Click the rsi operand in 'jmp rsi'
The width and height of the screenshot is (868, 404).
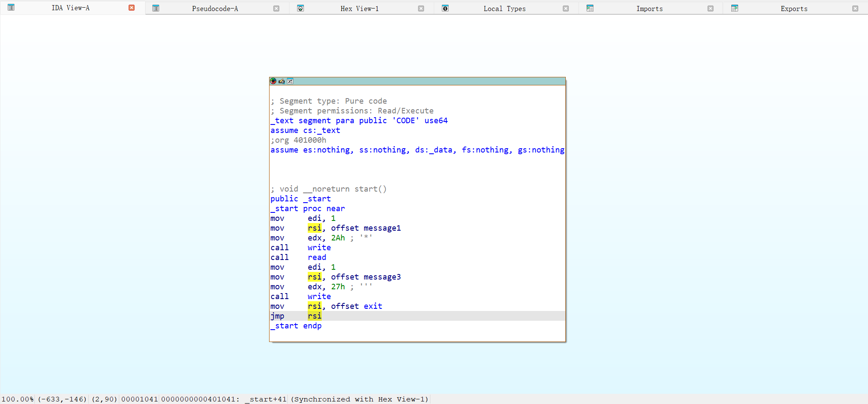pyautogui.click(x=315, y=316)
